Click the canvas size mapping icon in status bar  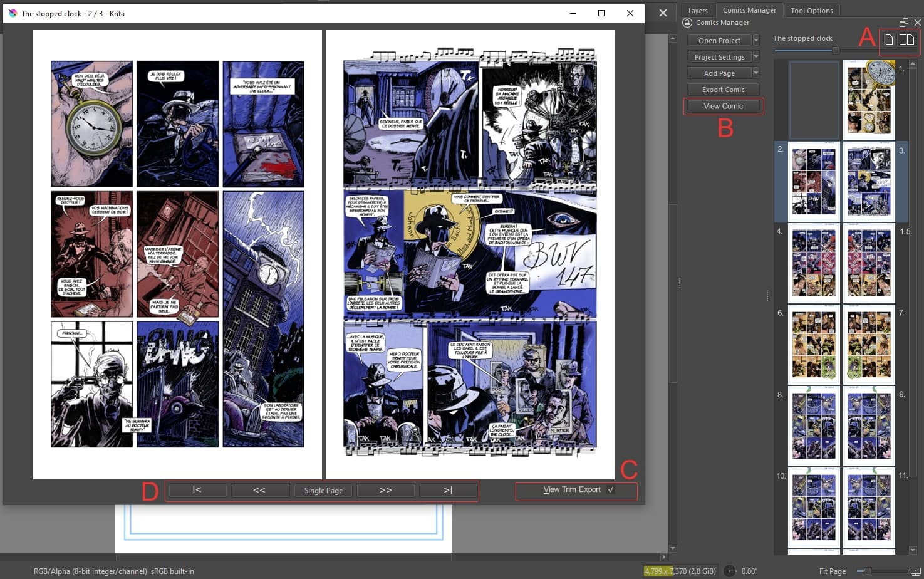(915, 571)
